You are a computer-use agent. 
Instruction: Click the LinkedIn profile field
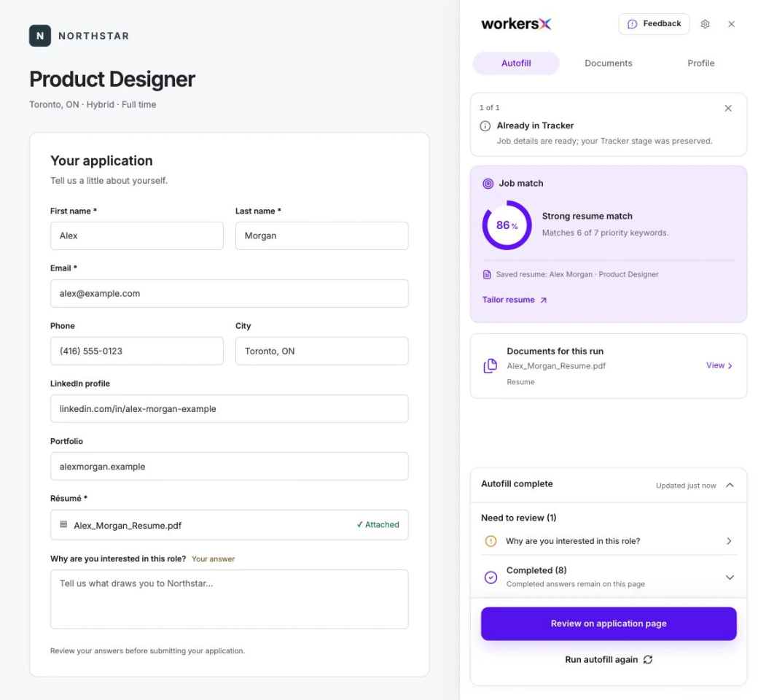(x=229, y=409)
